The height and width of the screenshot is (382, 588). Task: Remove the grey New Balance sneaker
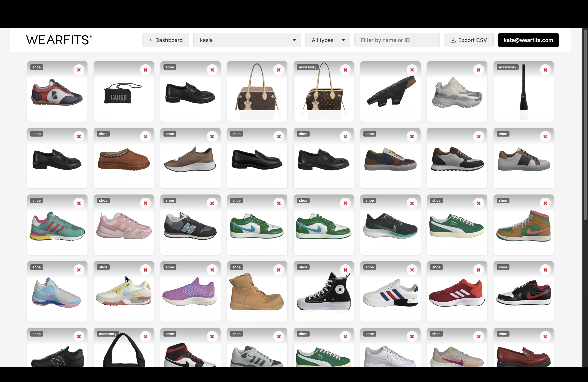point(212,203)
